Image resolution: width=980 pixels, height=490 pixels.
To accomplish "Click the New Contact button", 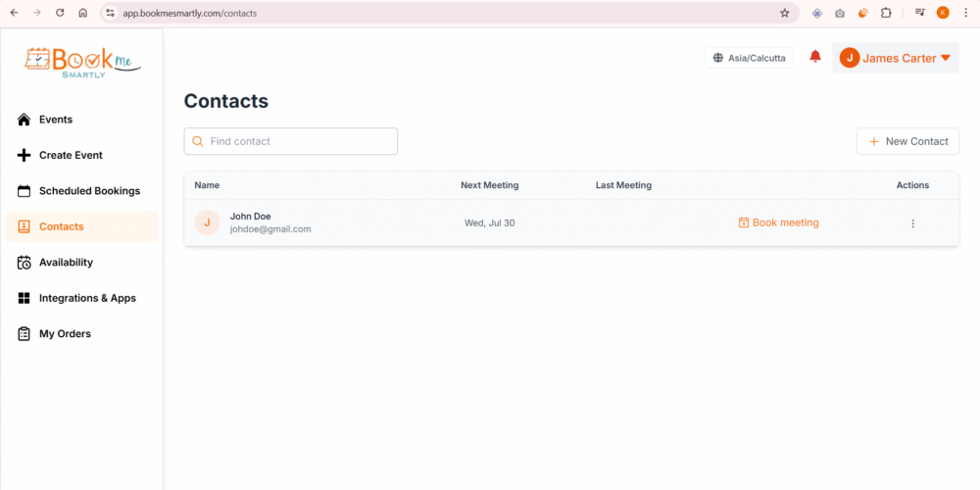I will point(907,141).
